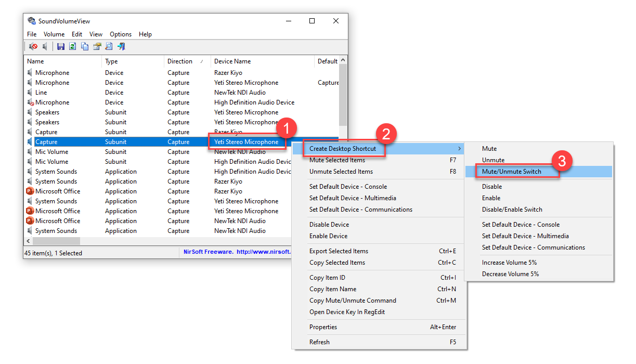Click the Copy selected items icon

tap(85, 47)
